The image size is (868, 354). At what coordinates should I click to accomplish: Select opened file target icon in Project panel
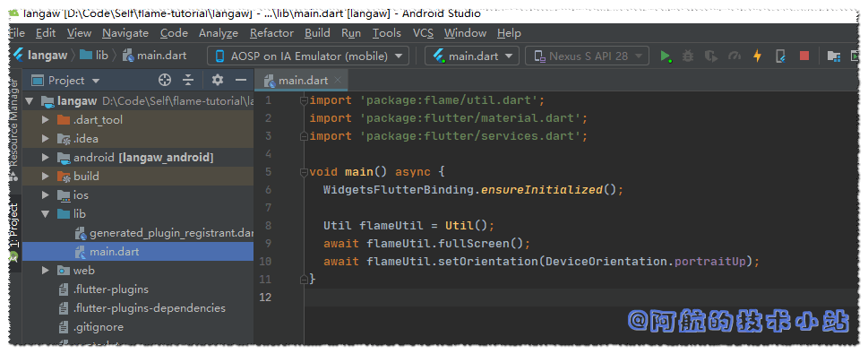[x=165, y=81]
